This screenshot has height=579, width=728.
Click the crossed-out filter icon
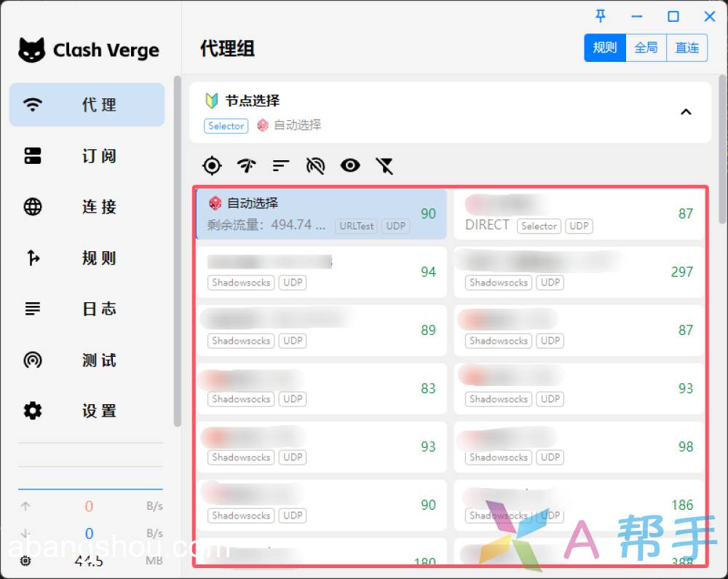click(x=384, y=166)
